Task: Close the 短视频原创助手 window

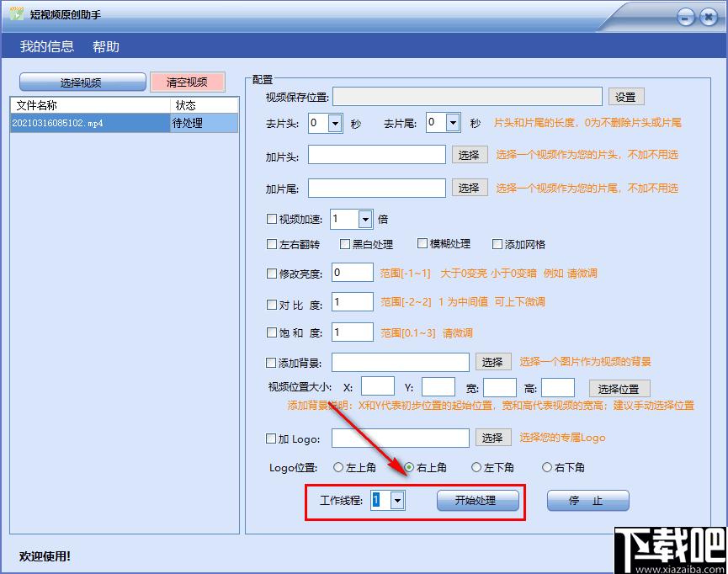Action: point(709,18)
